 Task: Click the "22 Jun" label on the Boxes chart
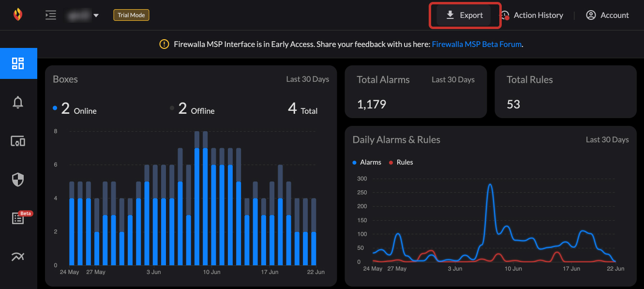click(x=315, y=272)
